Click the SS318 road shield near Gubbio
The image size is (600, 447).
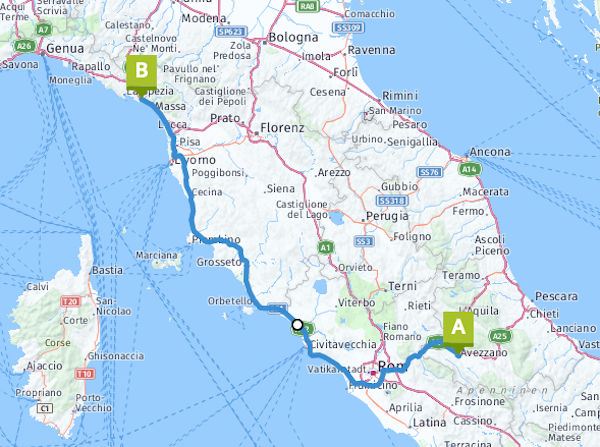pyautogui.click(x=392, y=201)
